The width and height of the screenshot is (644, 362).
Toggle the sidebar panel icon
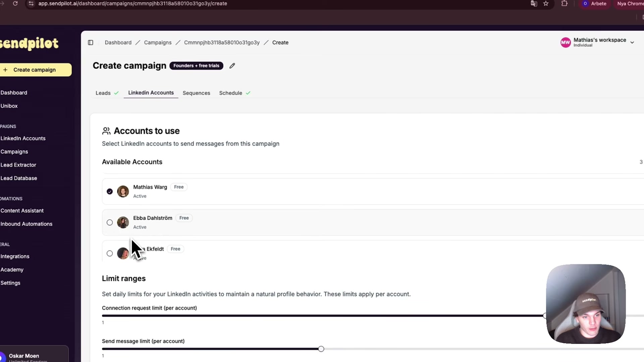point(91,43)
